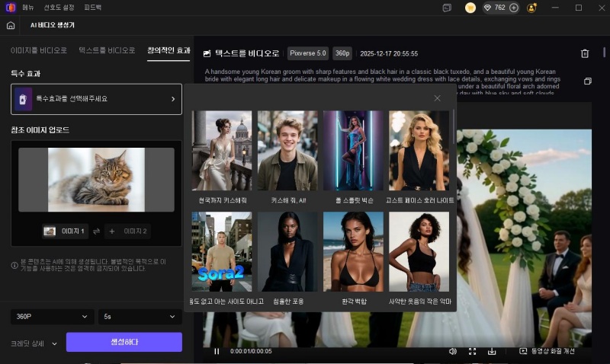Screen dimensions: 610x364
Task: Delete the generated video with trash icon
Action: tap(585, 53)
